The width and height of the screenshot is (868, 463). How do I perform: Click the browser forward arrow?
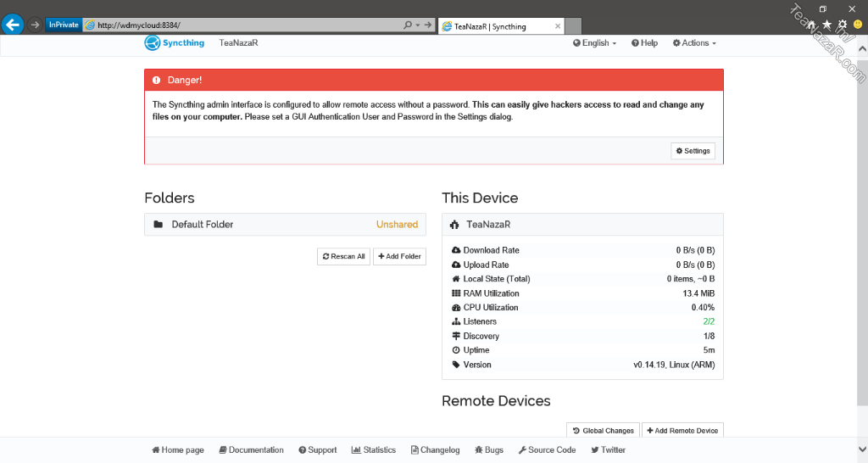point(35,25)
